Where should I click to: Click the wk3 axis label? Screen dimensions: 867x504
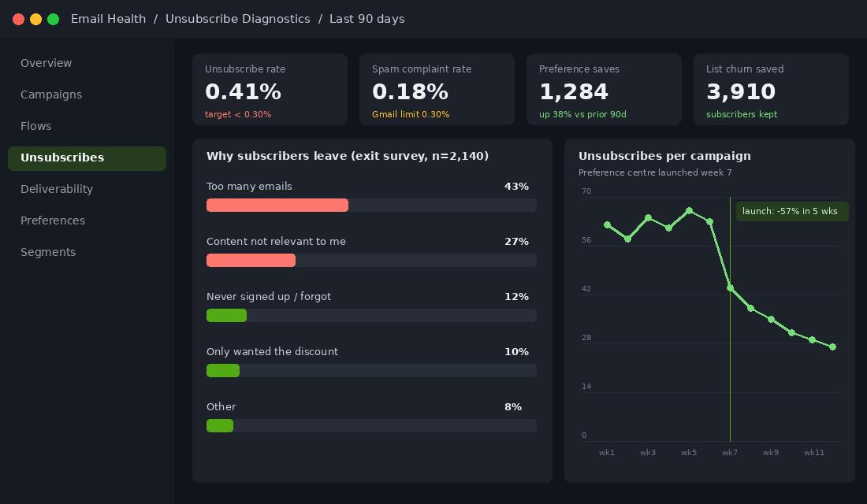(x=648, y=453)
